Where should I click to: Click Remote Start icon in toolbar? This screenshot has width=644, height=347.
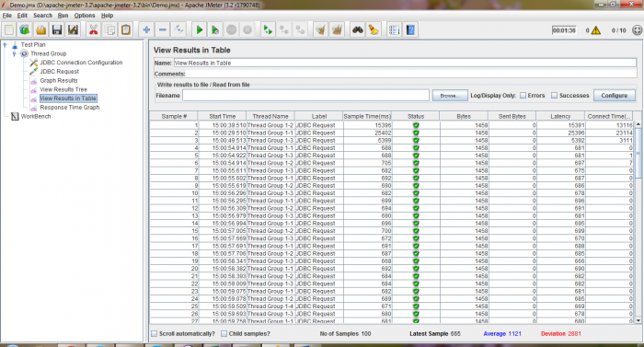click(x=268, y=30)
